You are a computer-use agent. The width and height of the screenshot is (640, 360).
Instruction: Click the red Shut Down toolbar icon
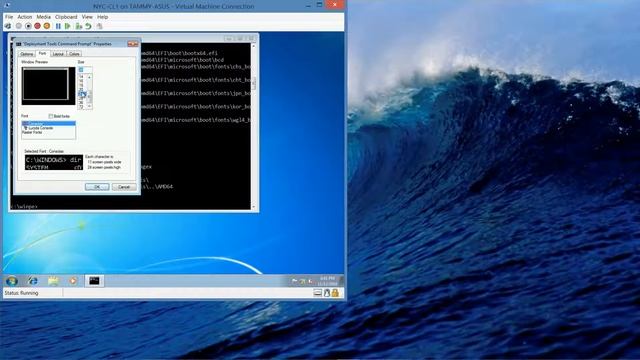coord(38,26)
